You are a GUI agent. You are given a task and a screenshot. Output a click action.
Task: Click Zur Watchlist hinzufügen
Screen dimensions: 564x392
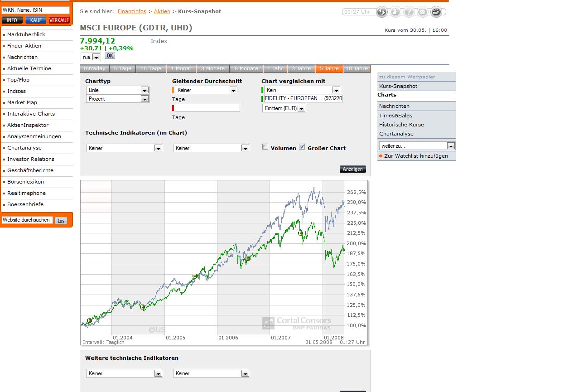416,156
